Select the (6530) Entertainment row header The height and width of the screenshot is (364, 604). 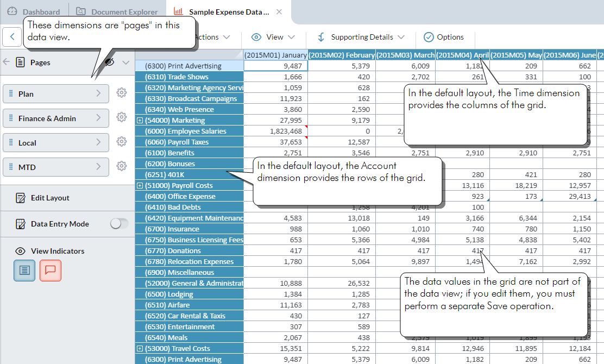pos(190,327)
